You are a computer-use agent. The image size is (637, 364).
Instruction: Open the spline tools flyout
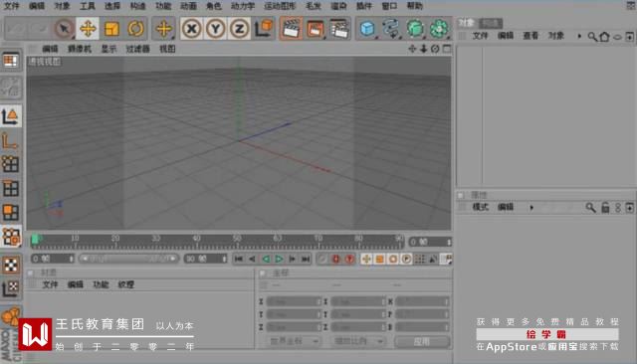tap(391, 29)
